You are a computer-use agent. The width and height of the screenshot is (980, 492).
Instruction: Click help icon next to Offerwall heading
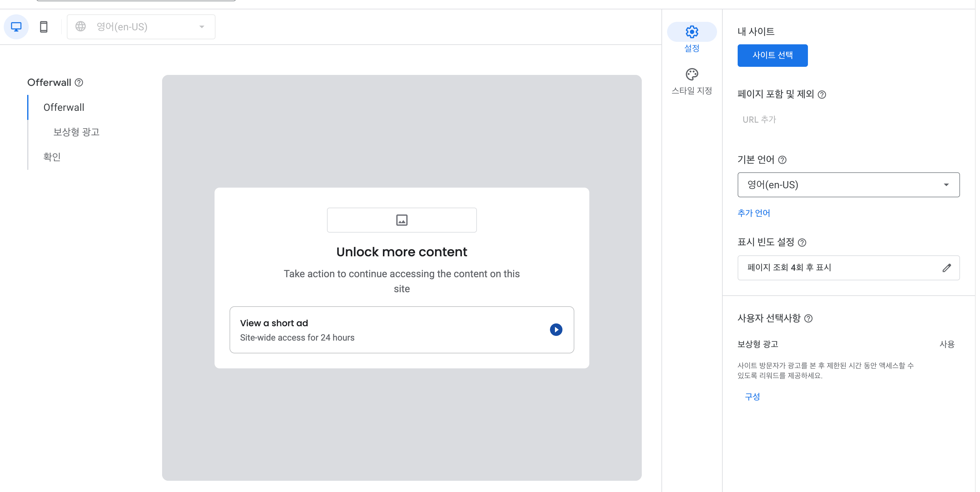pyautogui.click(x=79, y=82)
